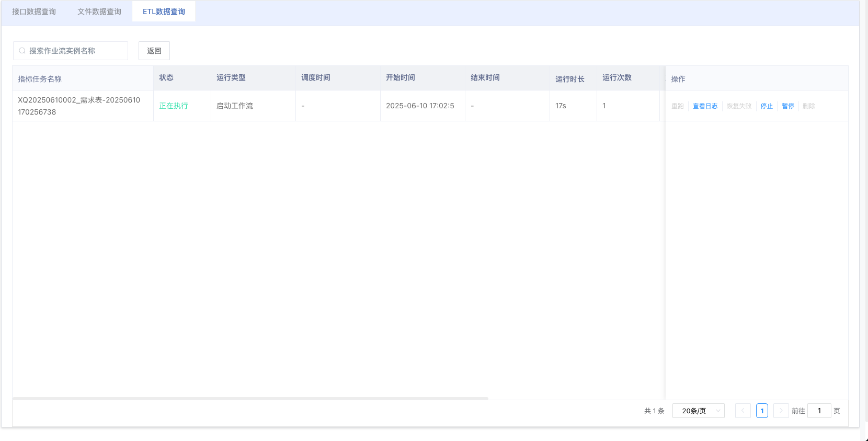
Task: Go to the next page arrow
Action: (781, 411)
